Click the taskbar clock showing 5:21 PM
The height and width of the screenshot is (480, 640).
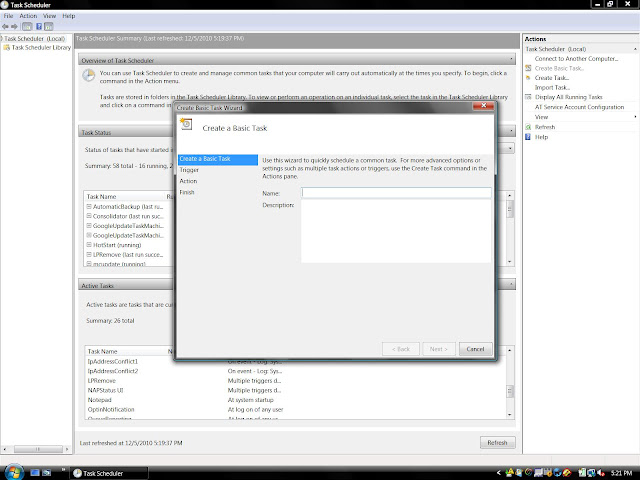point(622,473)
